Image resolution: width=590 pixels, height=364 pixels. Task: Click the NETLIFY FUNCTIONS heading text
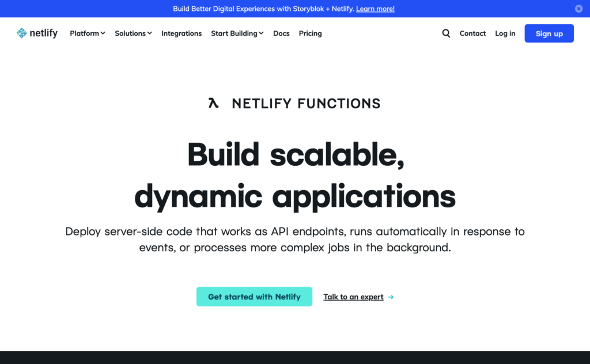(x=306, y=104)
